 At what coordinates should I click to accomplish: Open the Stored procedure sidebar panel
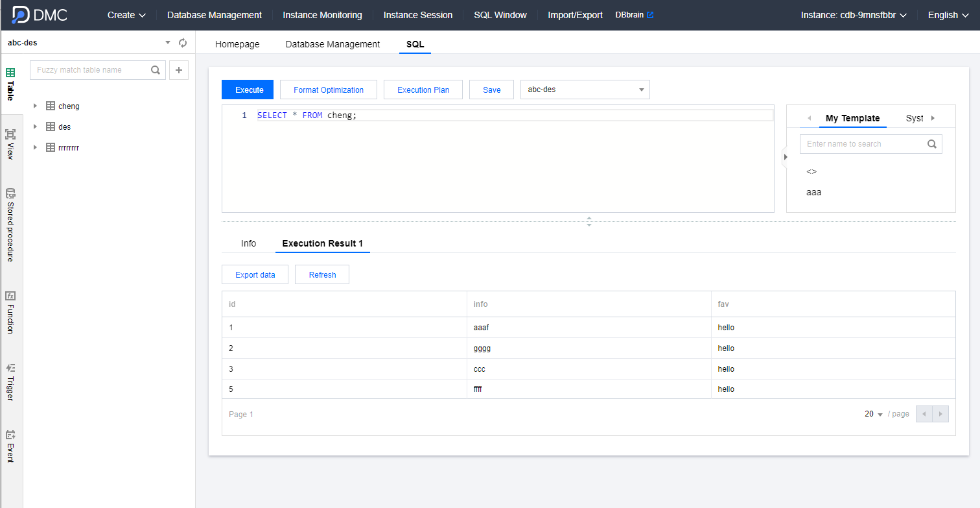(10, 224)
